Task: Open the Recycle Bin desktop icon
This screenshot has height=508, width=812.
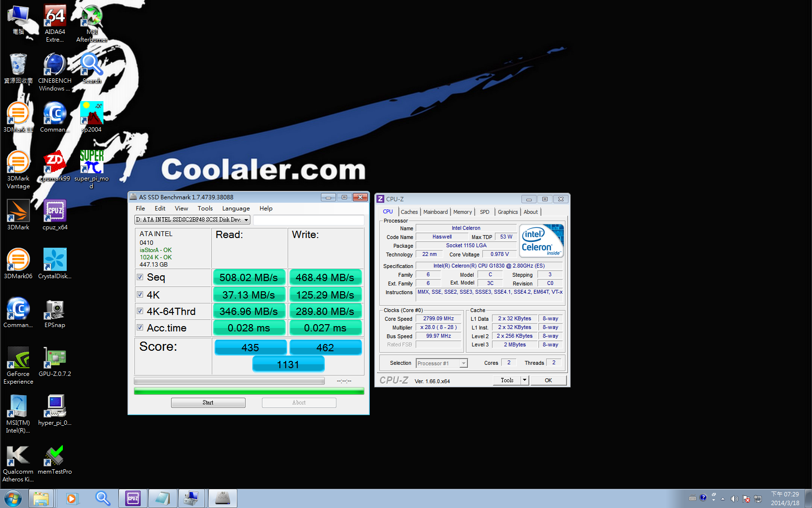Action: click(18, 68)
